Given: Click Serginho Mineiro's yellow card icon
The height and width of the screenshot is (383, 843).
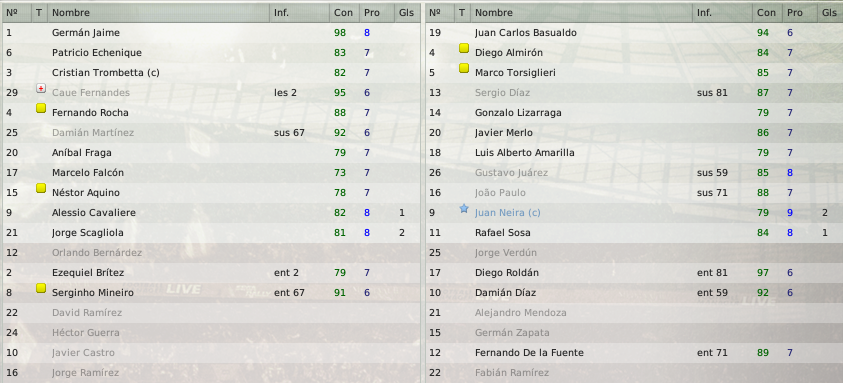Looking at the screenshot, I should point(41,288).
